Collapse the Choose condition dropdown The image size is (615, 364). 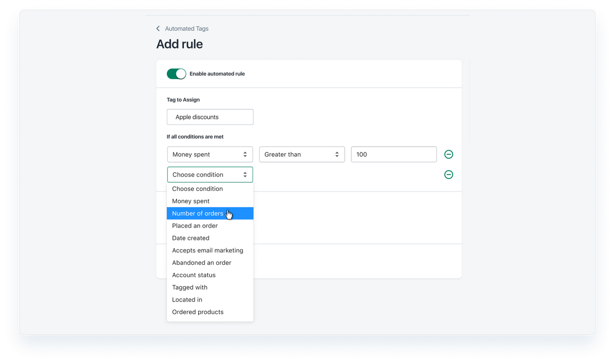coord(210,174)
